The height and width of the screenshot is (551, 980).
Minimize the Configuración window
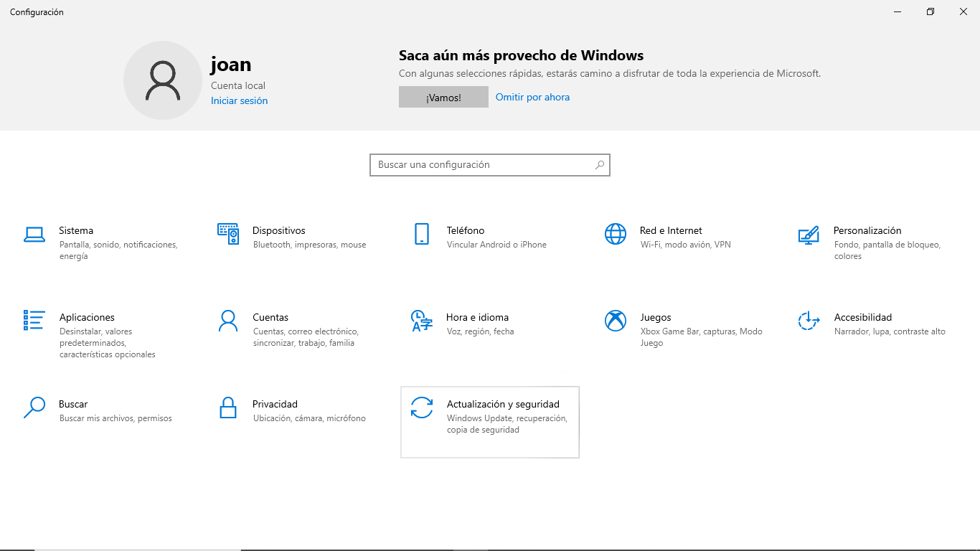[x=897, y=11]
